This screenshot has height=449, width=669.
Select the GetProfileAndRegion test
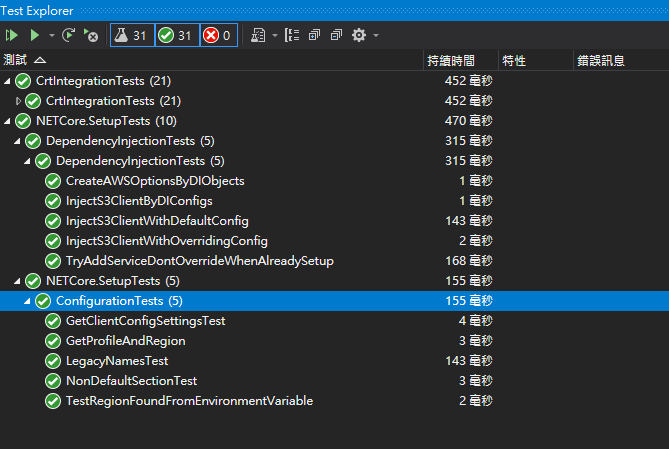(125, 341)
